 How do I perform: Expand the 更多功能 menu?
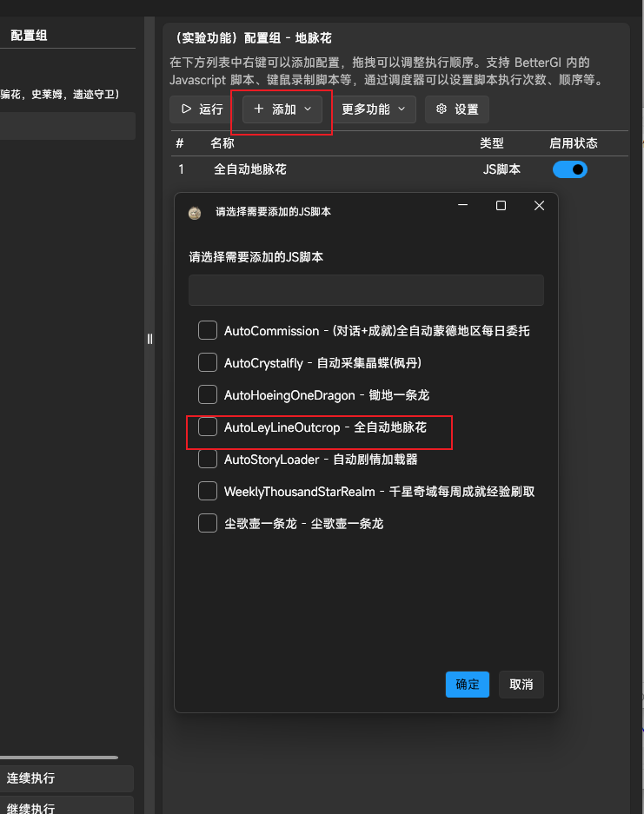coord(373,109)
